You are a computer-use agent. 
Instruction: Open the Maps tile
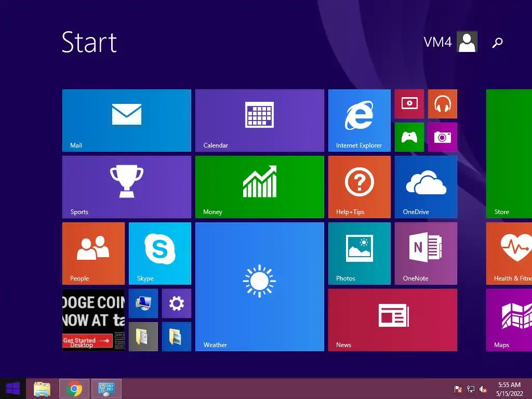(509, 320)
